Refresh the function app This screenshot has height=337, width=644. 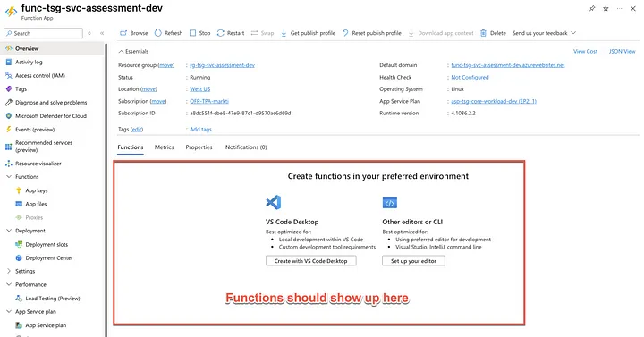pos(168,33)
